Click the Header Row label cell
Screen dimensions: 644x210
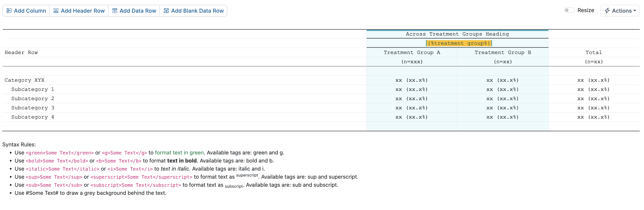21,53
